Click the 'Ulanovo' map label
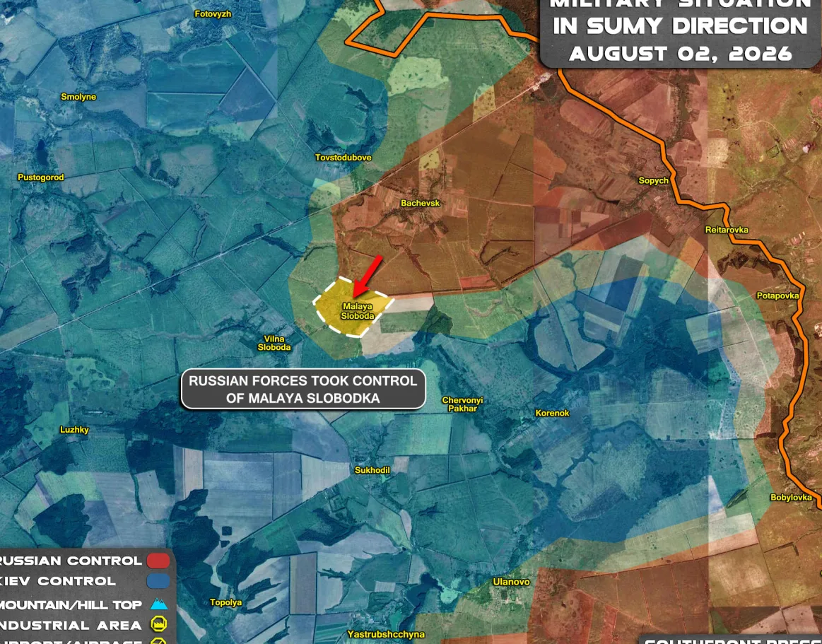This screenshot has height=644, width=822. point(511,582)
